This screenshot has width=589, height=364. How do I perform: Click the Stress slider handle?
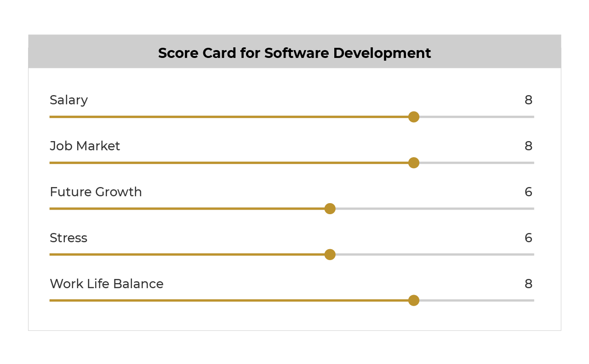coord(330,255)
